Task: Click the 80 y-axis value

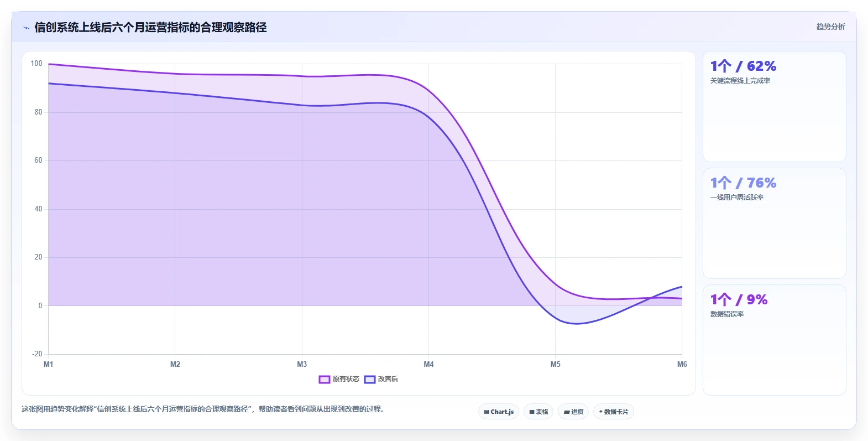Action: [38, 112]
